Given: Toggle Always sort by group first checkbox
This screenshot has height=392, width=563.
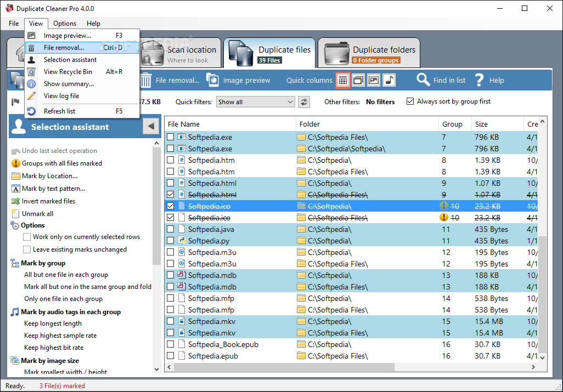Looking at the screenshot, I should pos(410,101).
